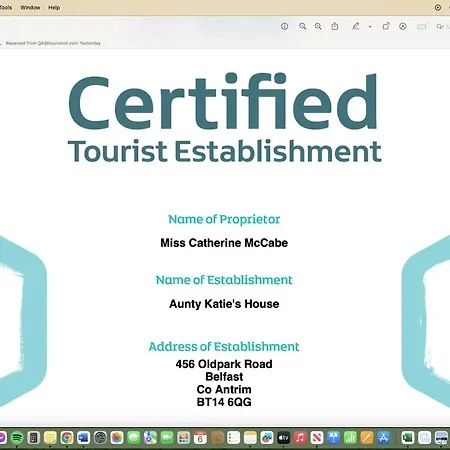This screenshot has width=450, height=450.
Task: Click the rotate page icon
Action: tap(386, 26)
